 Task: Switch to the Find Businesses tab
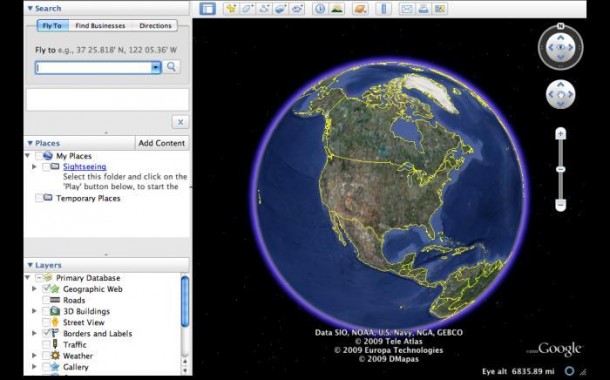tap(100, 26)
